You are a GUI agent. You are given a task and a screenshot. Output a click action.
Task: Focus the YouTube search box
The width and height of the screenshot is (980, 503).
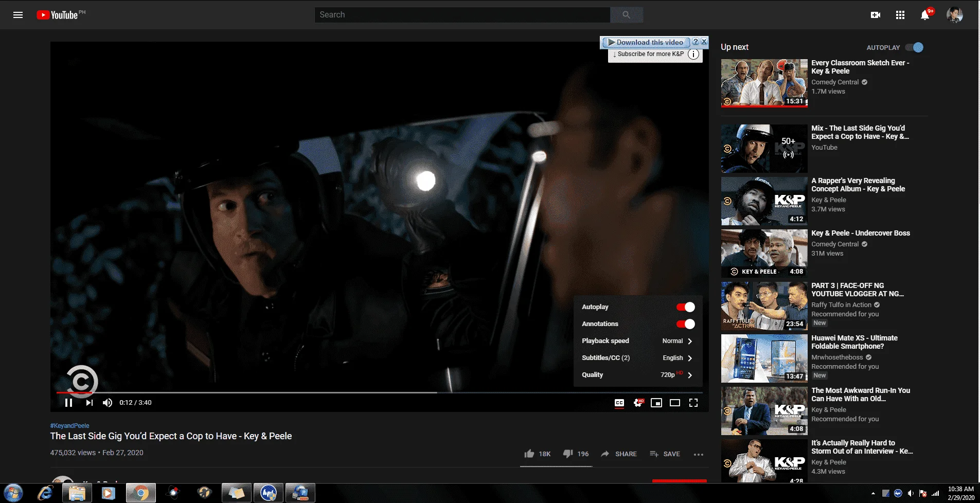pyautogui.click(x=462, y=15)
